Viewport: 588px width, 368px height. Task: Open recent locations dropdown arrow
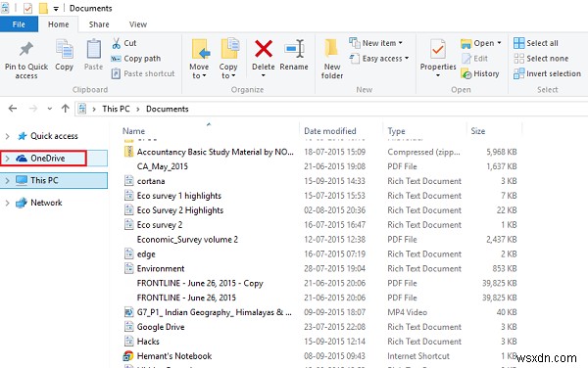(x=50, y=109)
